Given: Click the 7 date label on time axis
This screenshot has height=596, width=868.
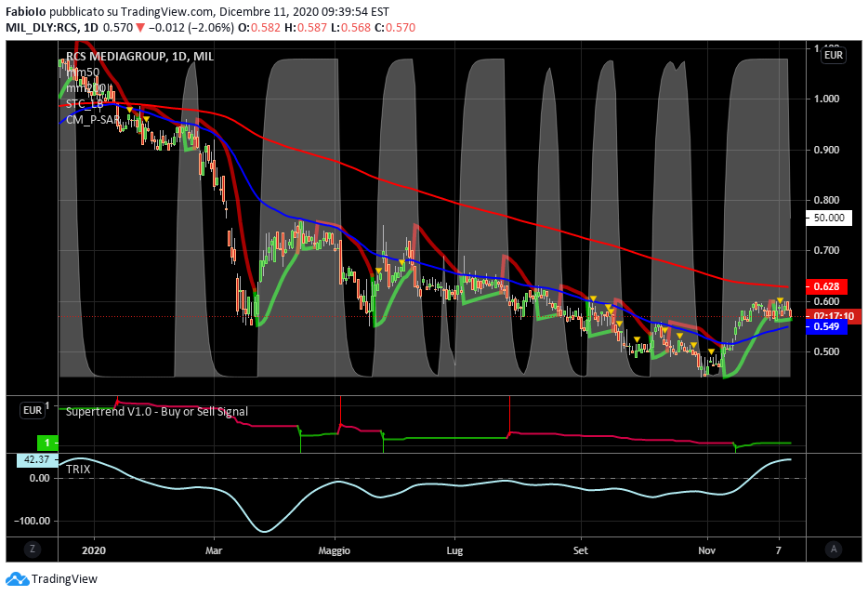Looking at the screenshot, I should [x=779, y=550].
